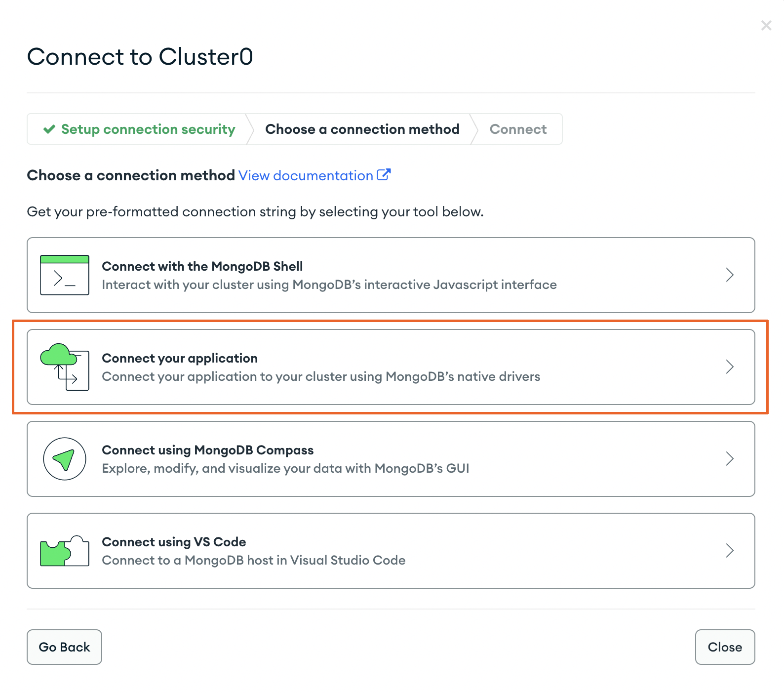Click the MongoDB Shell terminal icon
Screen dimensions: 784x693
point(64,275)
